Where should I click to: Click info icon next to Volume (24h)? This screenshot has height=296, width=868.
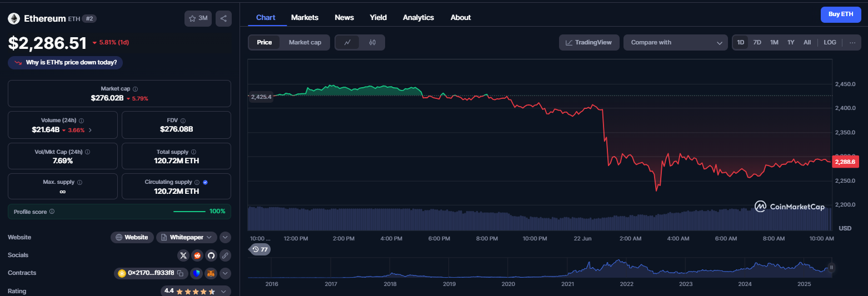coord(82,121)
